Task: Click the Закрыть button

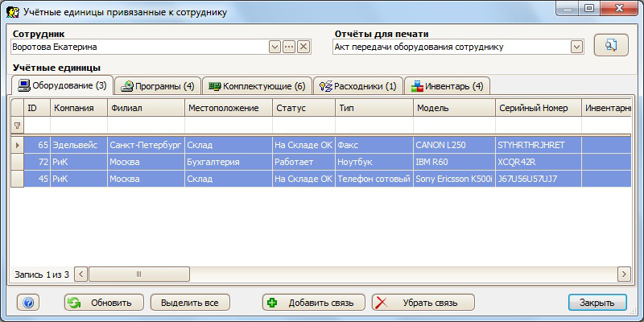Action: (597, 303)
